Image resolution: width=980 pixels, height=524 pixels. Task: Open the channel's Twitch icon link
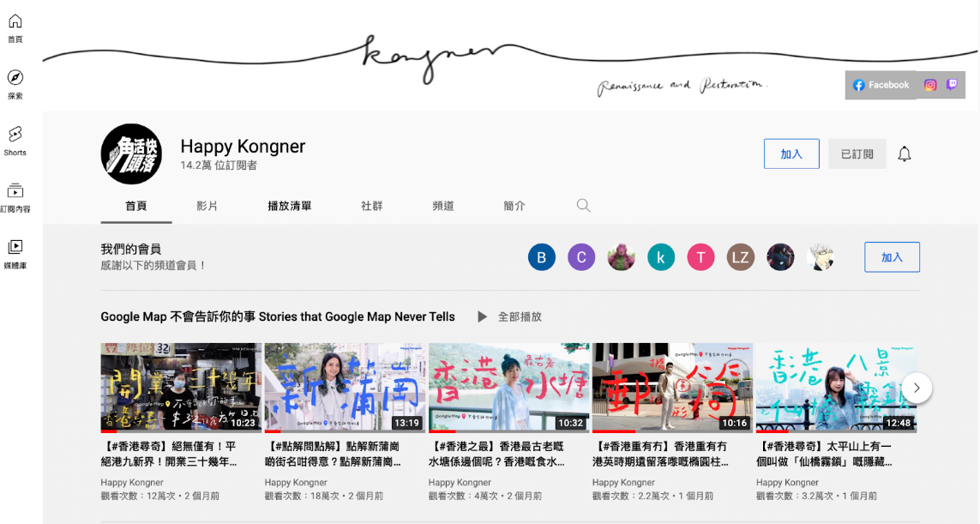pyautogui.click(x=951, y=84)
